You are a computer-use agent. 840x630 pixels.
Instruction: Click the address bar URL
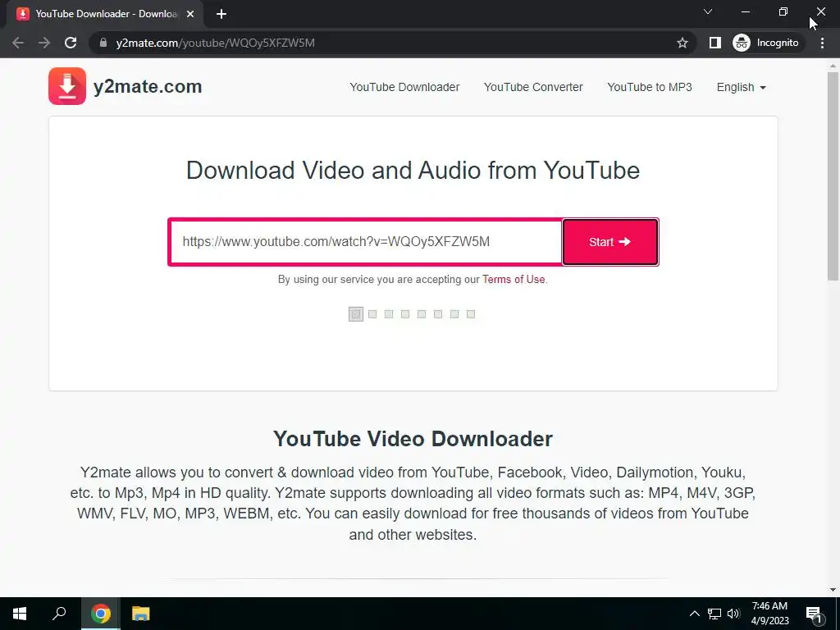[216, 43]
